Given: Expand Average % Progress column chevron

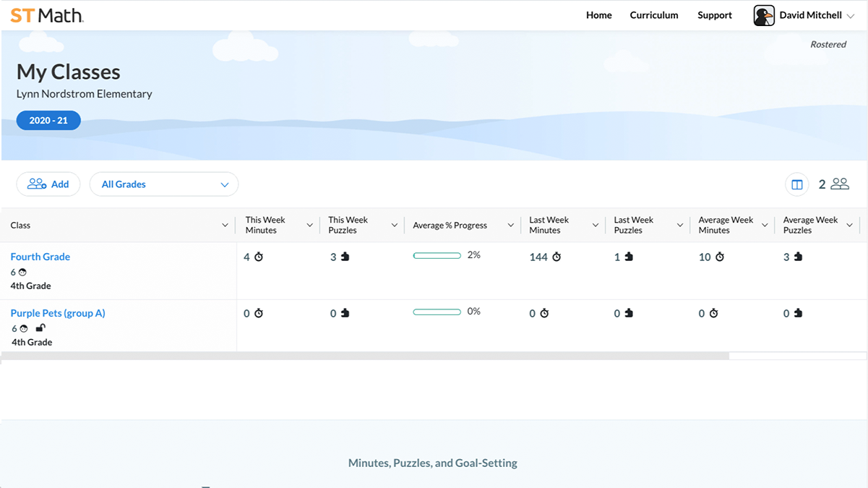Looking at the screenshot, I should point(510,226).
